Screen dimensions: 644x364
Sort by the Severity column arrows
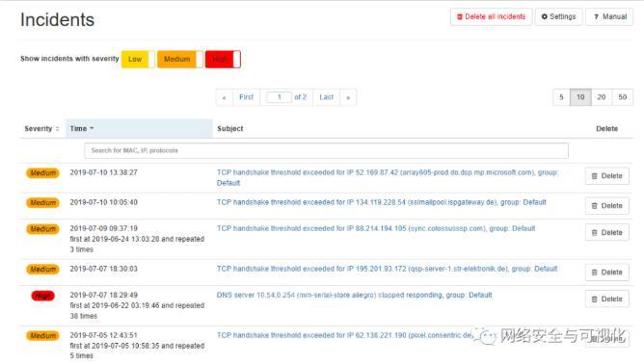(x=57, y=129)
